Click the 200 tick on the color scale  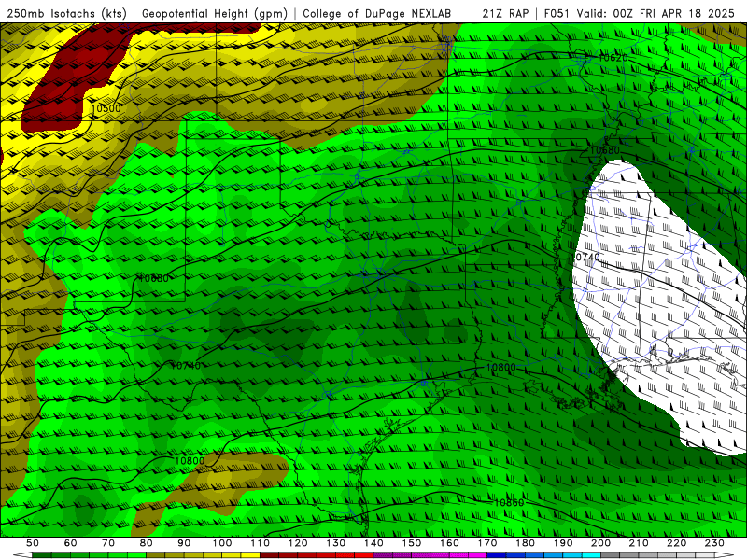(600, 543)
